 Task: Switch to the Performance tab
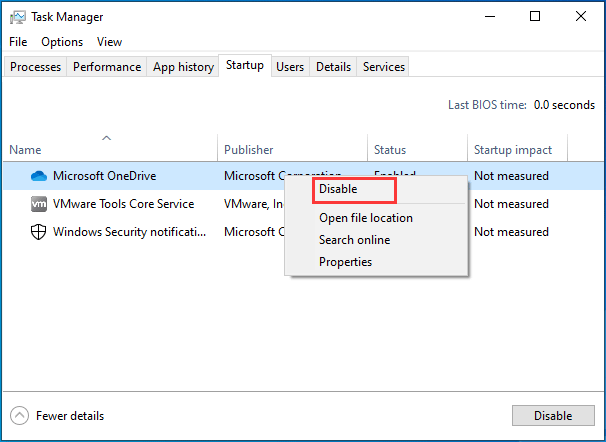coord(107,67)
